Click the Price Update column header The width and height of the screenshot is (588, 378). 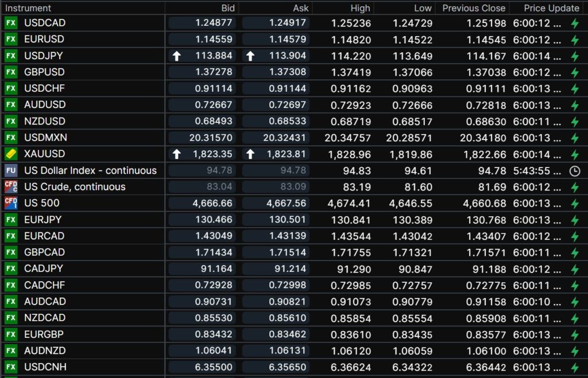coord(551,8)
